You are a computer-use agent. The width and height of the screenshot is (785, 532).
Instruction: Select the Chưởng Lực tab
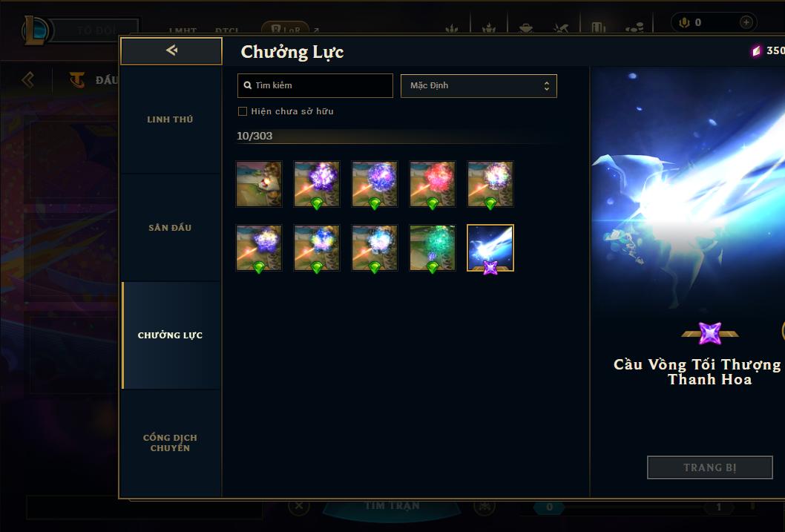[170, 335]
